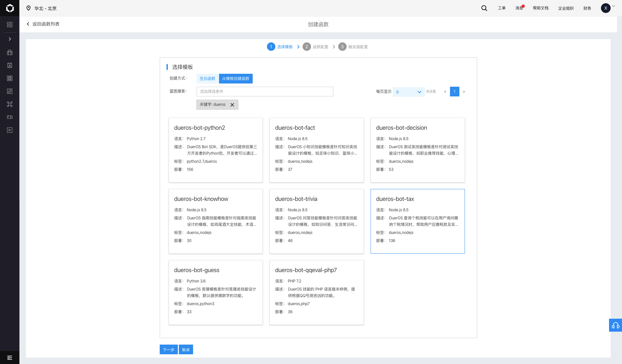Click the 下一步 button
This screenshot has height=364, width=622.
tap(169, 349)
